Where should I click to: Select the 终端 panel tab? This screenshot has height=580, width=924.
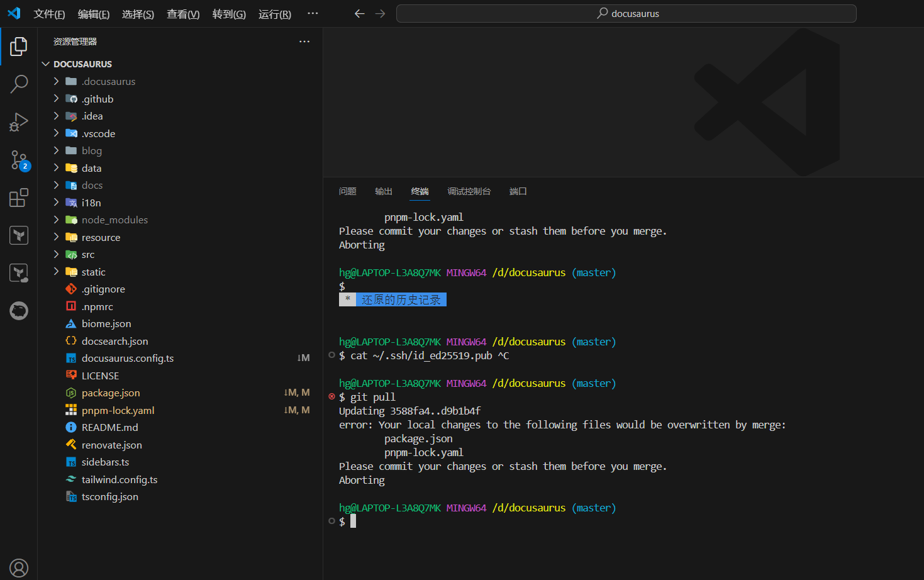click(x=420, y=191)
